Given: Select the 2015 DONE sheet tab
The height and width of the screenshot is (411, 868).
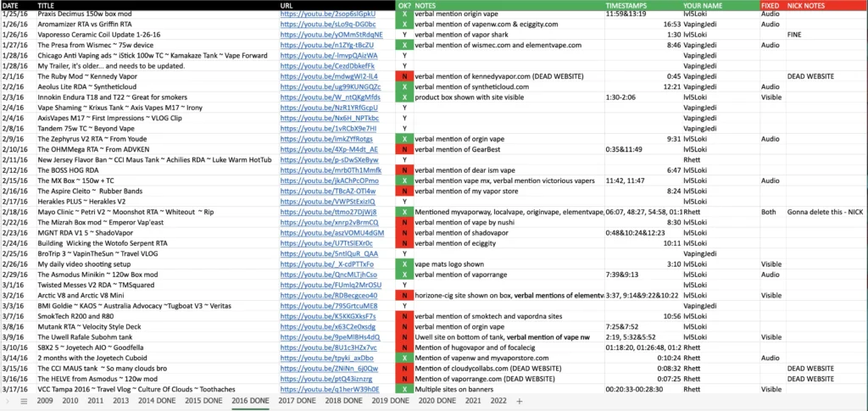Looking at the screenshot, I should point(203,401).
